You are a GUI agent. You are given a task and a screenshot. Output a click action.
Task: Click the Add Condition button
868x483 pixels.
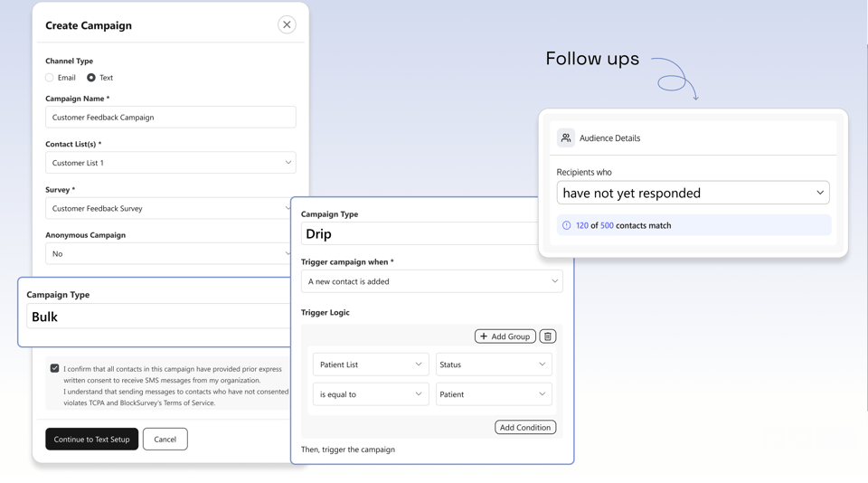click(x=525, y=428)
